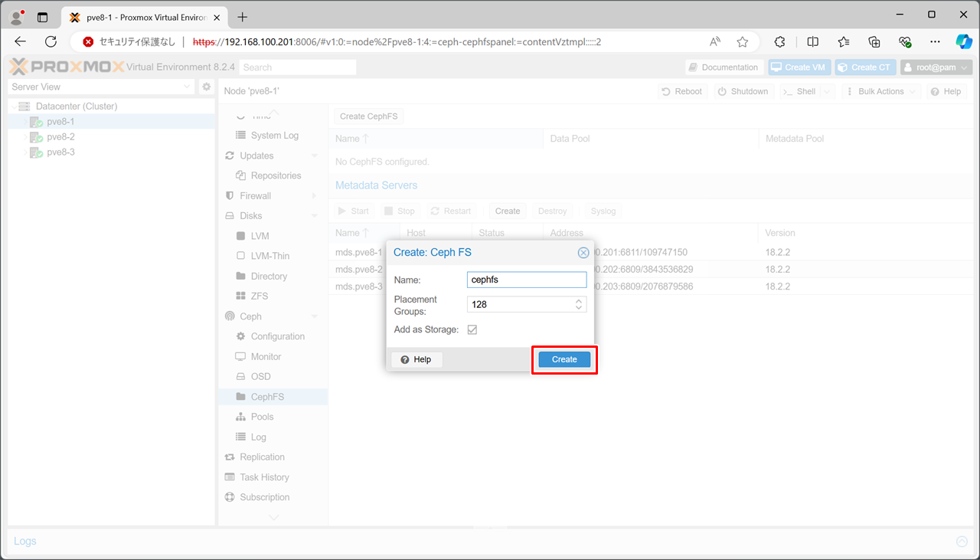The height and width of the screenshot is (560, 980).
Task: Collapse the Ceph menu section
Action: point(314,316)
